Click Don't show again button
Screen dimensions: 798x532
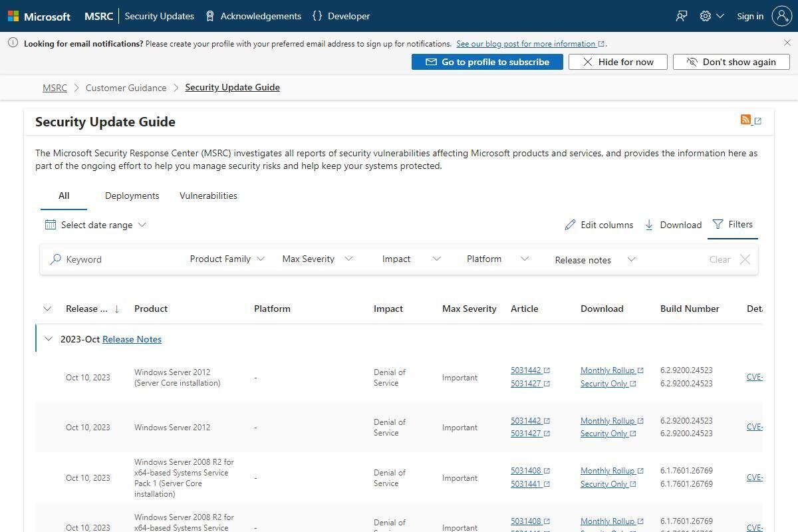pyautogui.click(x=731, y=62)
